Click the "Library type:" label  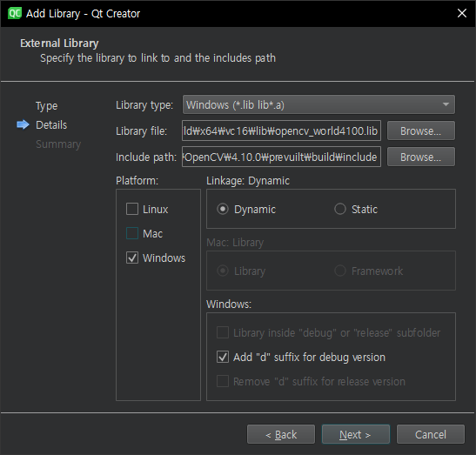[x=144, y=105]
